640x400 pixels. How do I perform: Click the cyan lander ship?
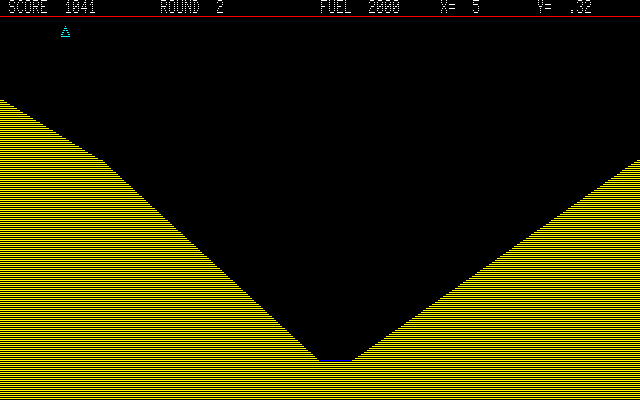tap(65, 31)
